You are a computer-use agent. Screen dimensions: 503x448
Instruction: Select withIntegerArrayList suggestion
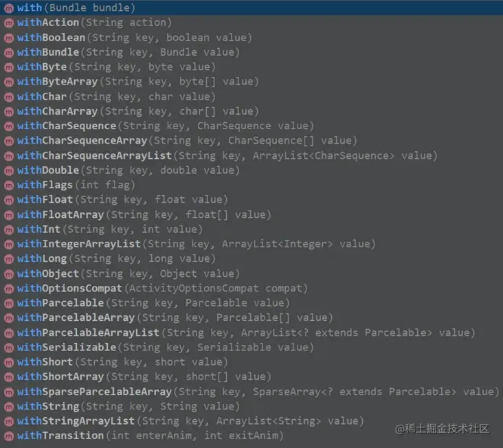click(x=252, y=244)
